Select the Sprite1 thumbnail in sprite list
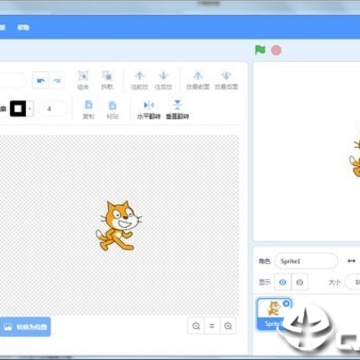Screen dimensions: 360x360 [274, 314]
